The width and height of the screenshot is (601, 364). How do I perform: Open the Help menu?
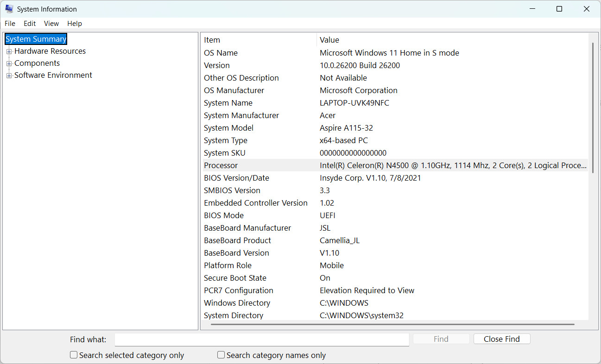click(x=75, y=24)
